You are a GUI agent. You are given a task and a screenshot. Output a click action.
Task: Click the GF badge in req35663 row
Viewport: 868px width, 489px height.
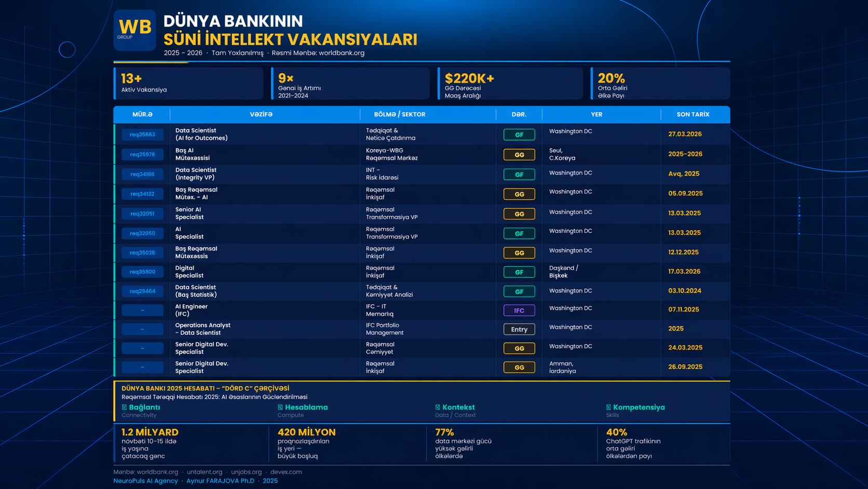tap(519, 135)
